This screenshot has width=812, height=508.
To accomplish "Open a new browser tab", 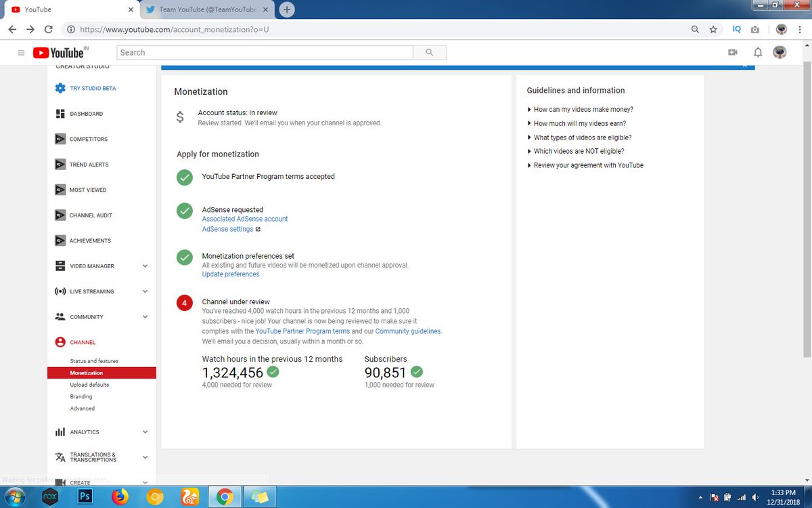I will [x=287, y=9].
